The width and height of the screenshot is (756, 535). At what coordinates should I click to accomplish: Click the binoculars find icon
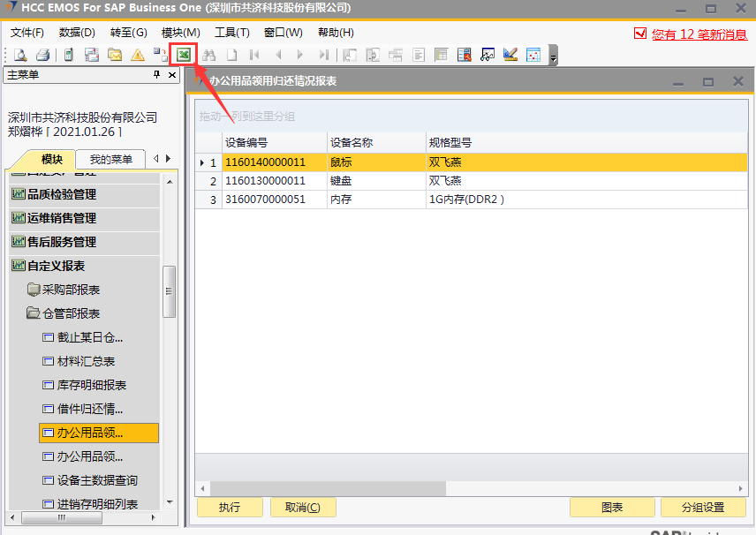(x=209, y=55)
